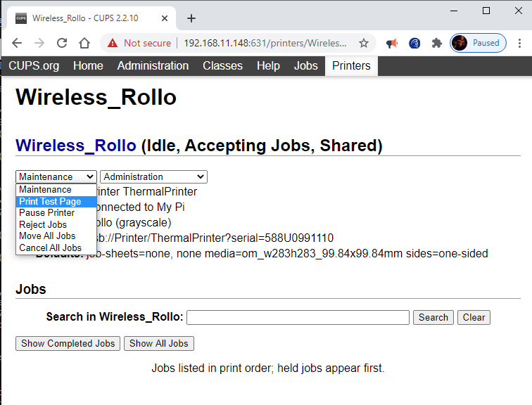This screenshot has width=532, height=405.
Task: Click the Not secure warning icon
Action: point(113,43)
